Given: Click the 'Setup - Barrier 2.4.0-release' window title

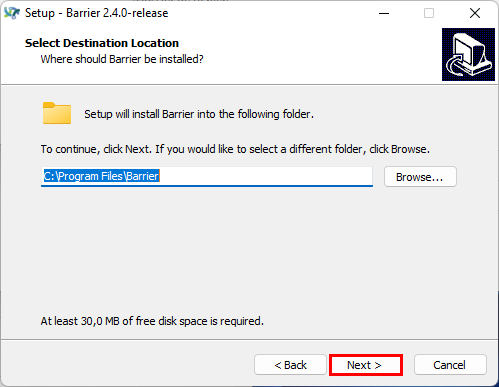Looking at the screenshot, I should click(97, 13).
